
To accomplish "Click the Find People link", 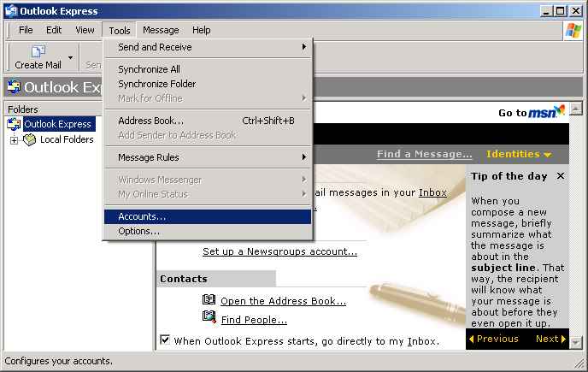I will tap(254, 320).
